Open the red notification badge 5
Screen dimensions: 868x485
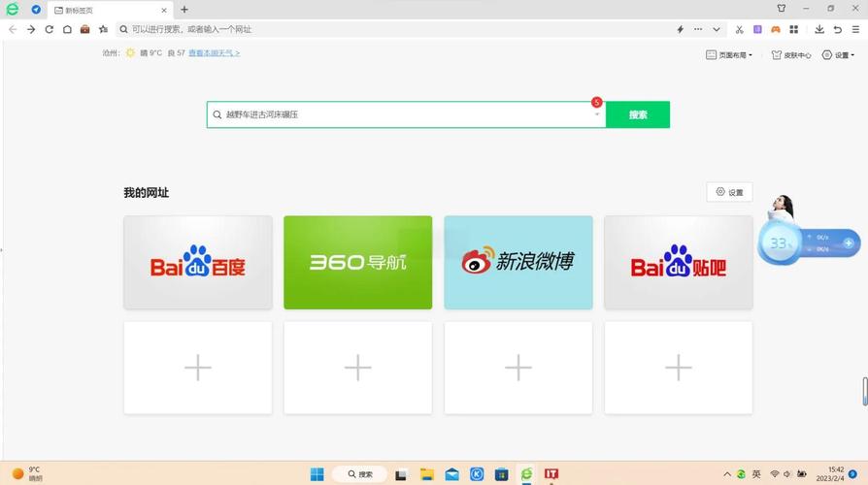coord(596,102)
